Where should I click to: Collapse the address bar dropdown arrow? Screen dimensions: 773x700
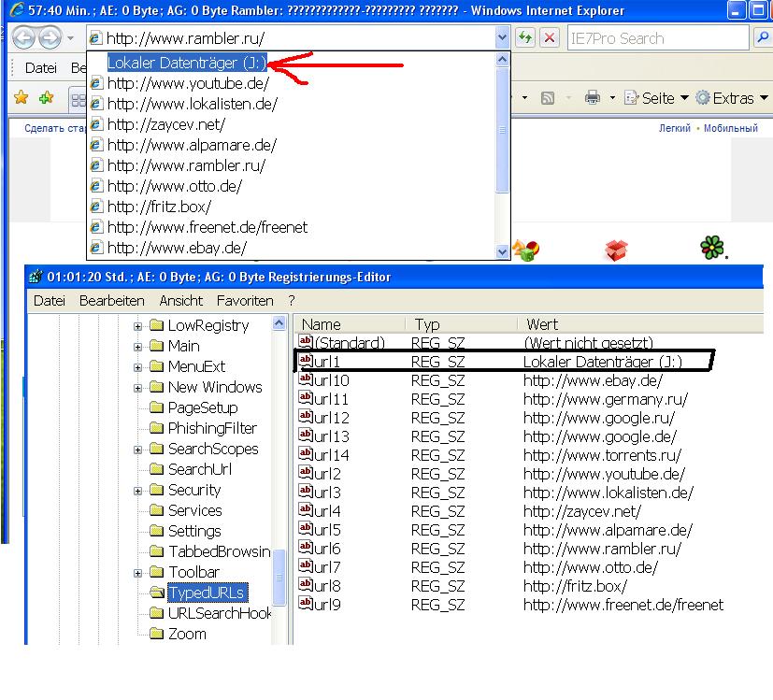tap(503, 38)
